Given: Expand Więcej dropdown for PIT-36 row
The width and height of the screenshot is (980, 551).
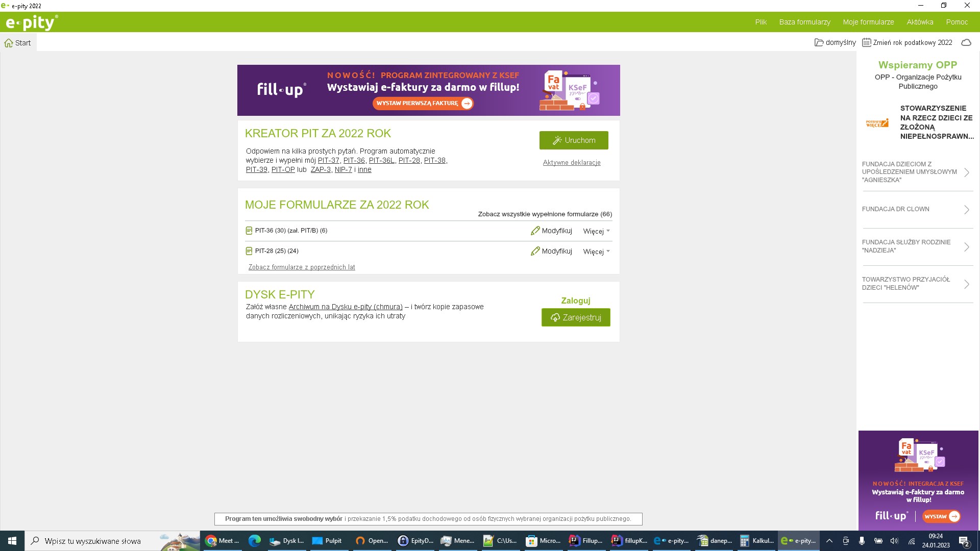Looking at the screenshot, I should coord(596,231).
